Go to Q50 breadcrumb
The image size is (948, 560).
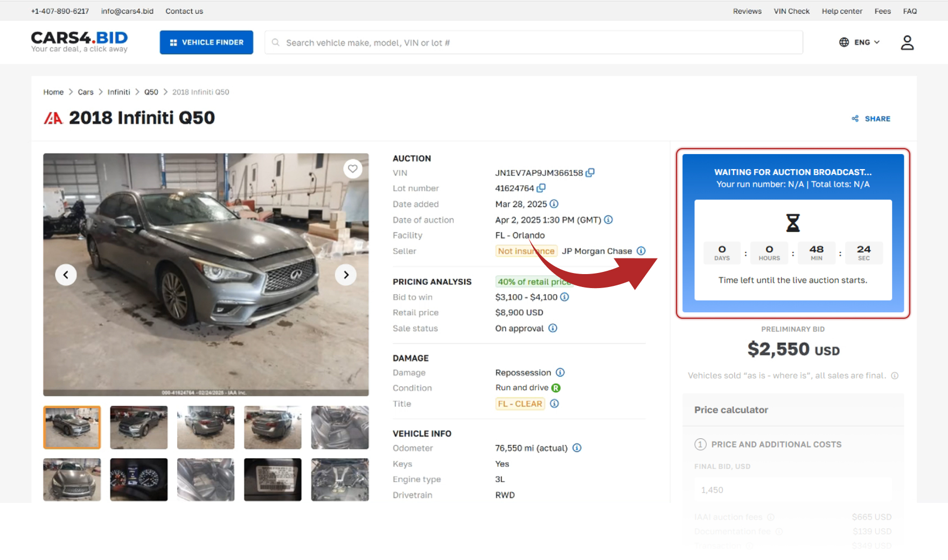(151, 92)
